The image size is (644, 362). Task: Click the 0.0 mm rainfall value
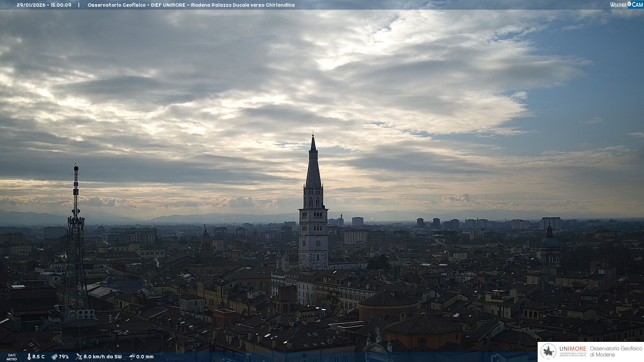(x=145, y=357)
